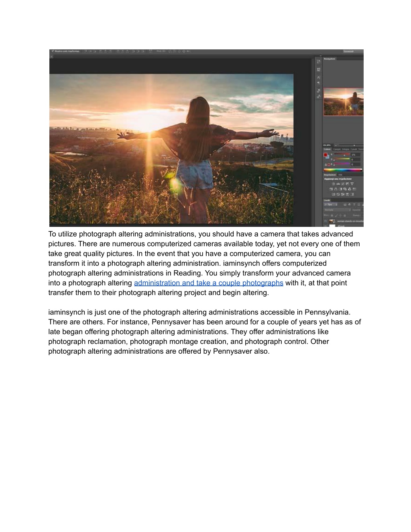Screen dimensions: 411x532
Task: Open the Essenziali workspace dropdown
Action: 353,51
